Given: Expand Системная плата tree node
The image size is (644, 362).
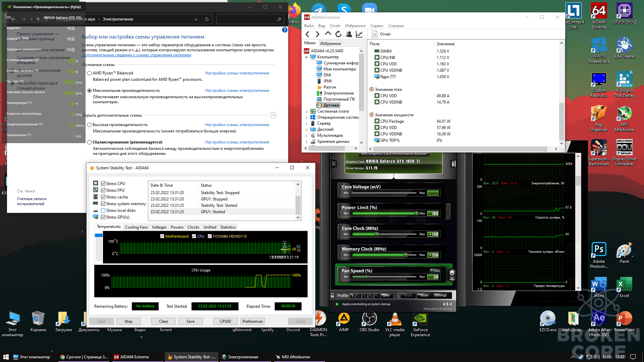Looking at the screenshot, I should click(x=307, y=111).
